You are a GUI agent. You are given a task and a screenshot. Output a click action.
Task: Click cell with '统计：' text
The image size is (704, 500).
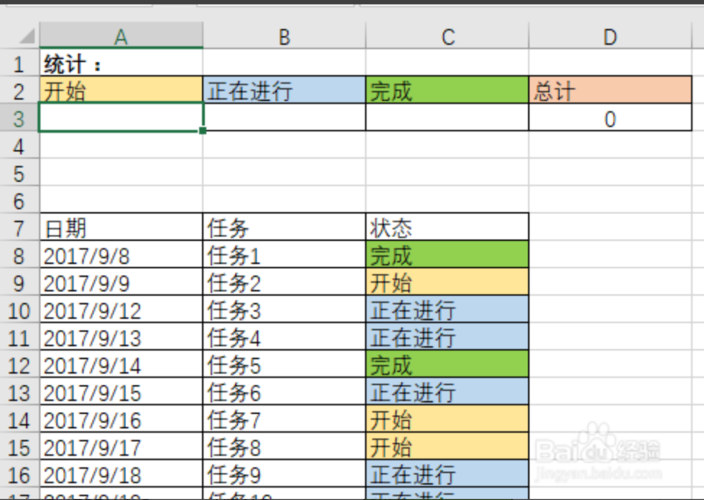click(121, 64)
